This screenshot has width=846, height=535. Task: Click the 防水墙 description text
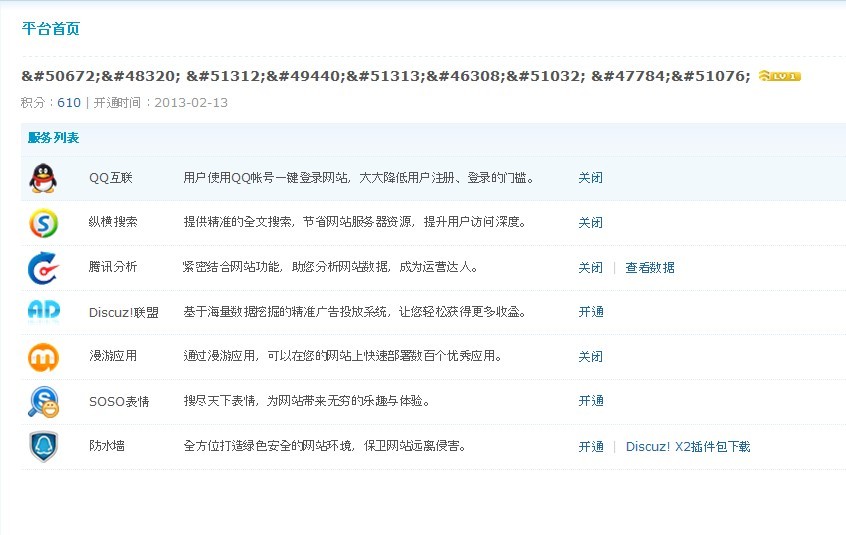tap(325, 445)
